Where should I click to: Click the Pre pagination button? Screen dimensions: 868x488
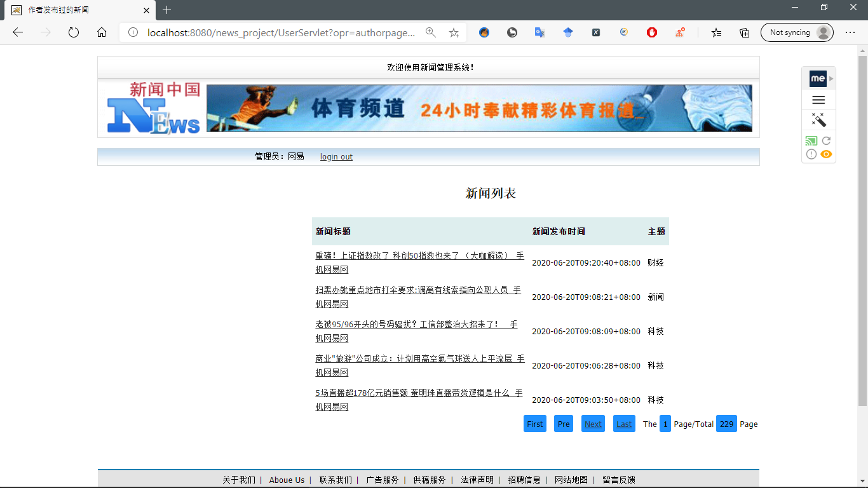[x=564, y=424]
